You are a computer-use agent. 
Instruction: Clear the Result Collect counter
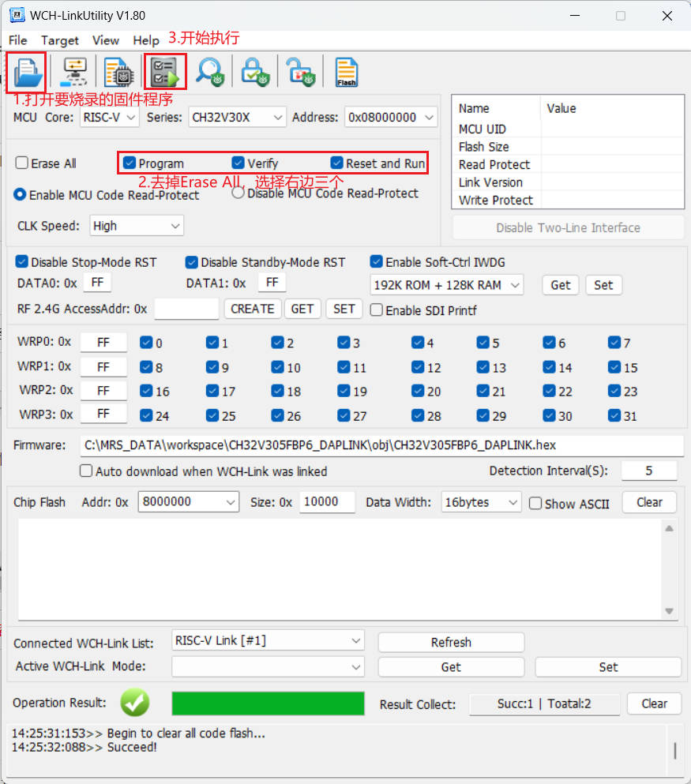click(x=654, y=703)
